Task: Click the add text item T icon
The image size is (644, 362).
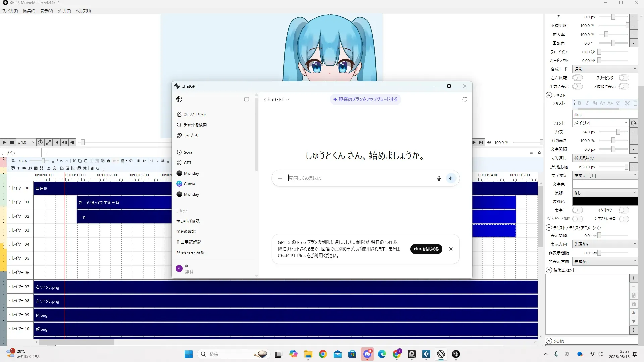Action: [18, 168]
